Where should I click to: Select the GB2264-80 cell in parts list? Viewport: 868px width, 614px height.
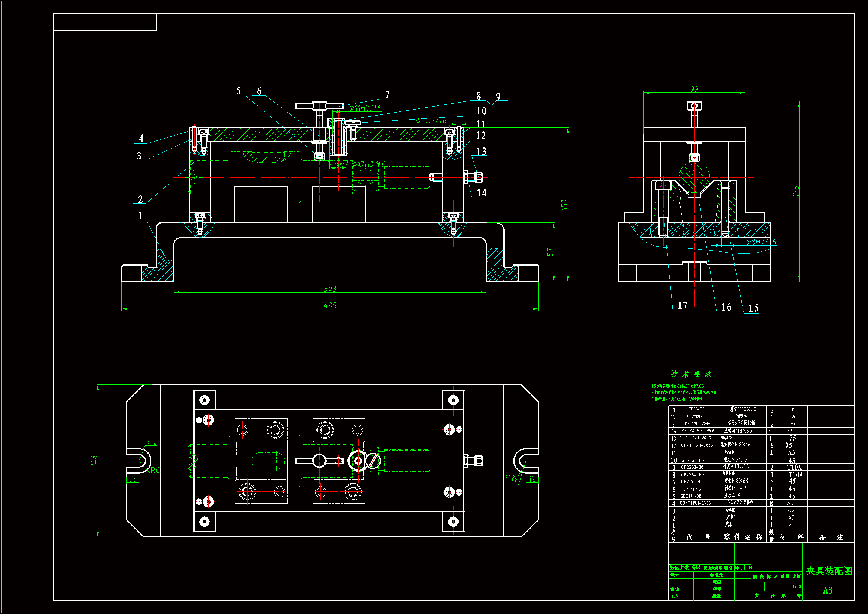coord(692,474)
